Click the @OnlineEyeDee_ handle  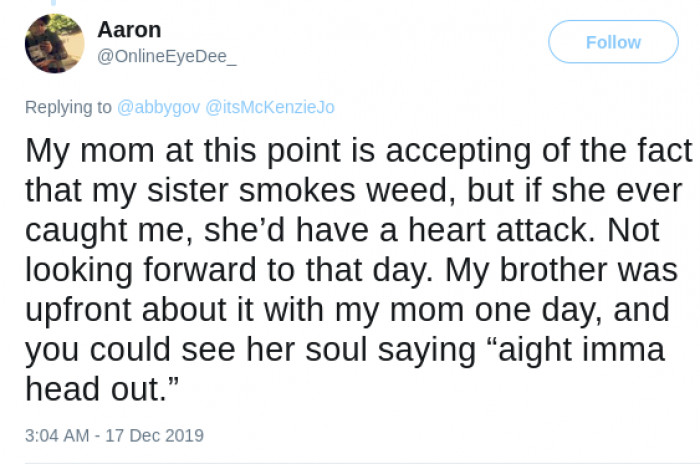pyautogui.click(x=167, y=58)
